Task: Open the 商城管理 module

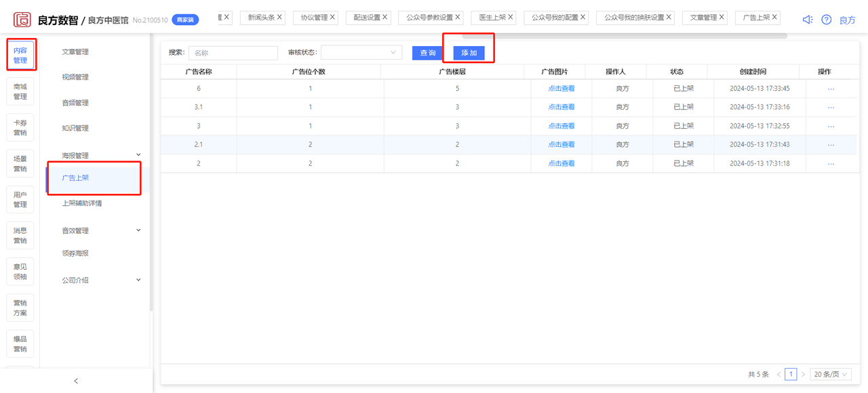Action: pyautogui.click(x=20, y=91)
